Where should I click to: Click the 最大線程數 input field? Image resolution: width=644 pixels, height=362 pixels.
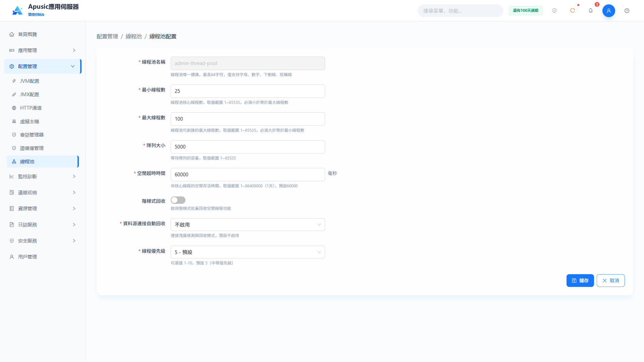coord(248,119)
